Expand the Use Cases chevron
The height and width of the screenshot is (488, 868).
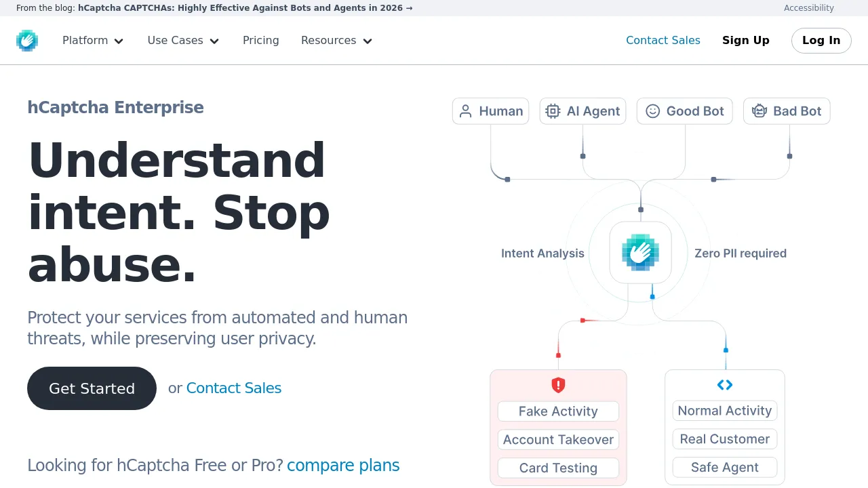[x=214, y=41]
